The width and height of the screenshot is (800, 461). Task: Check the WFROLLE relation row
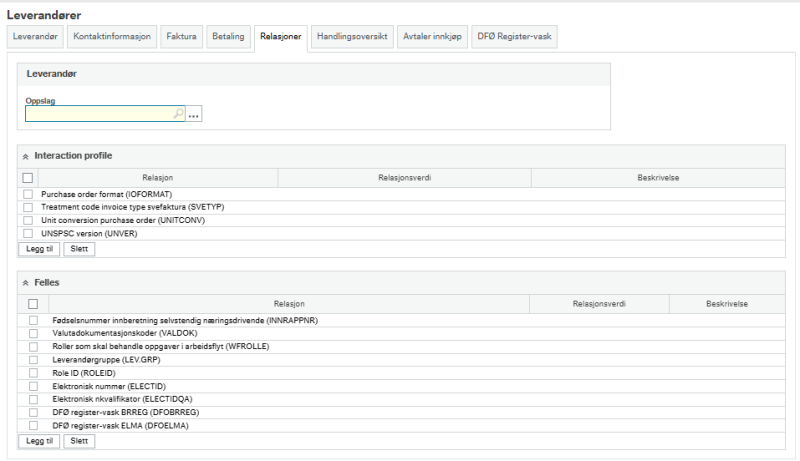click(33, 346)
